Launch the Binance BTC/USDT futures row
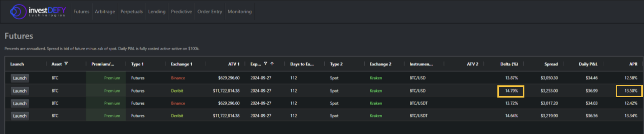Viewport: 644px width, 134px height. 20,103
